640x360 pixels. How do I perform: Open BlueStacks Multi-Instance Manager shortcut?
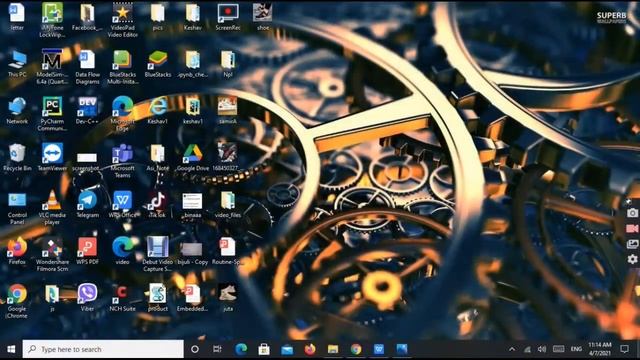(x=122, y=67)
